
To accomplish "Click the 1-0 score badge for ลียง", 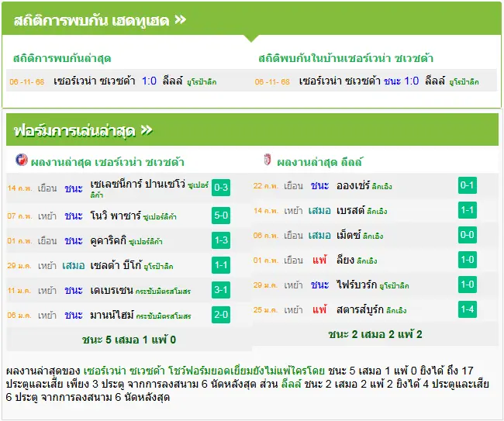I will pyautogui.click(x=467, y=260).
